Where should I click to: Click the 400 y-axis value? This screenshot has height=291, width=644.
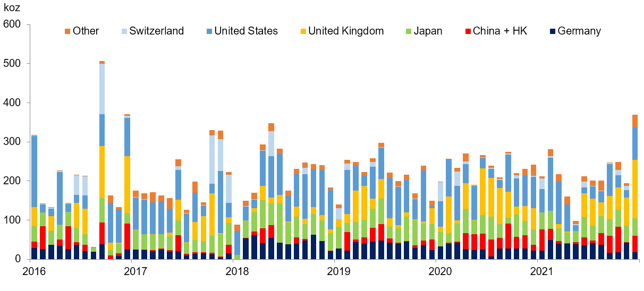click(12, 102)
